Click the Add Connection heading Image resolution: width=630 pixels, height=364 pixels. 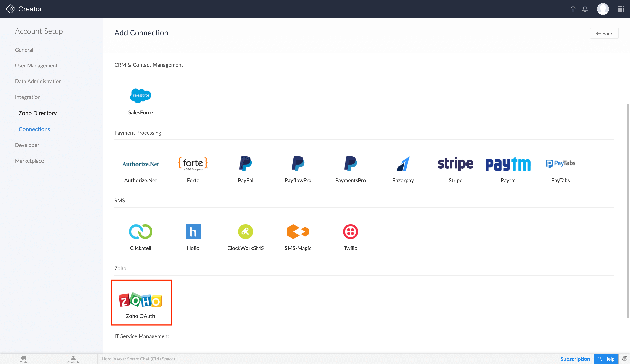pyautogui.click(x=141, y=33)
